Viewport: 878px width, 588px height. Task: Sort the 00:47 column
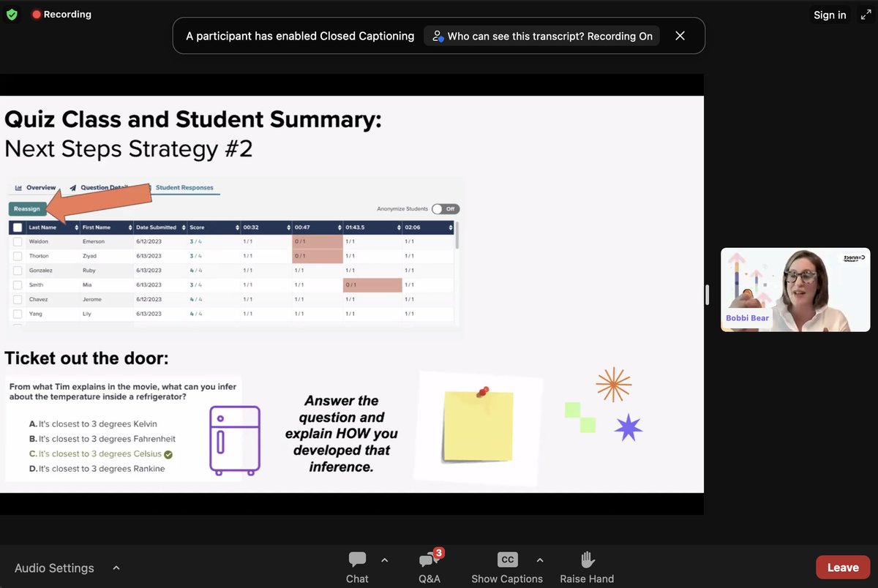[x=339, y=227]
